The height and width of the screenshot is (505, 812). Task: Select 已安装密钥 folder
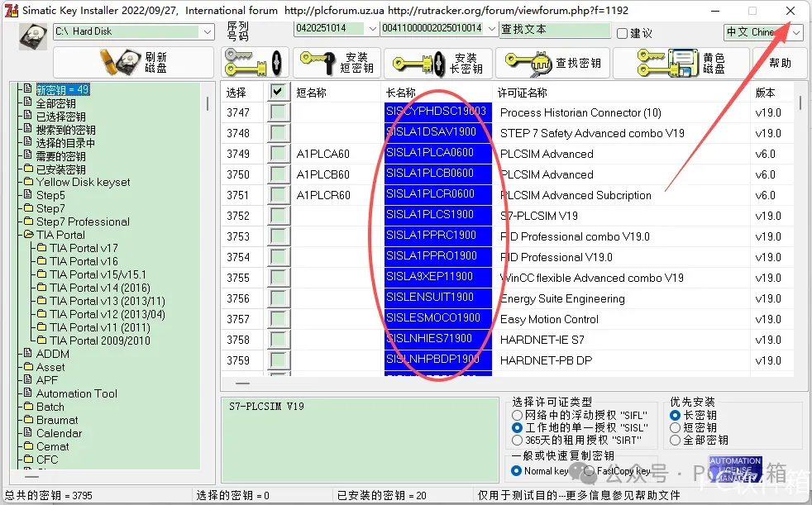point(60,169)
